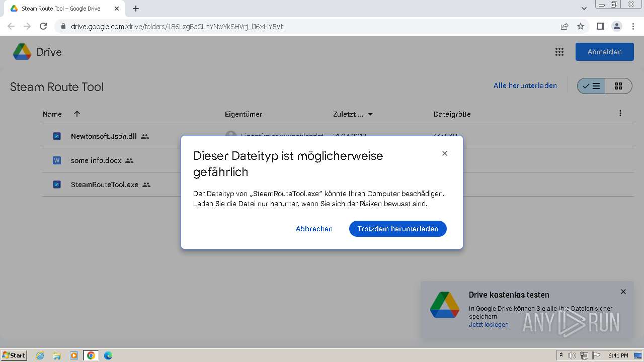Click the network tray icon

pos(584,355)
